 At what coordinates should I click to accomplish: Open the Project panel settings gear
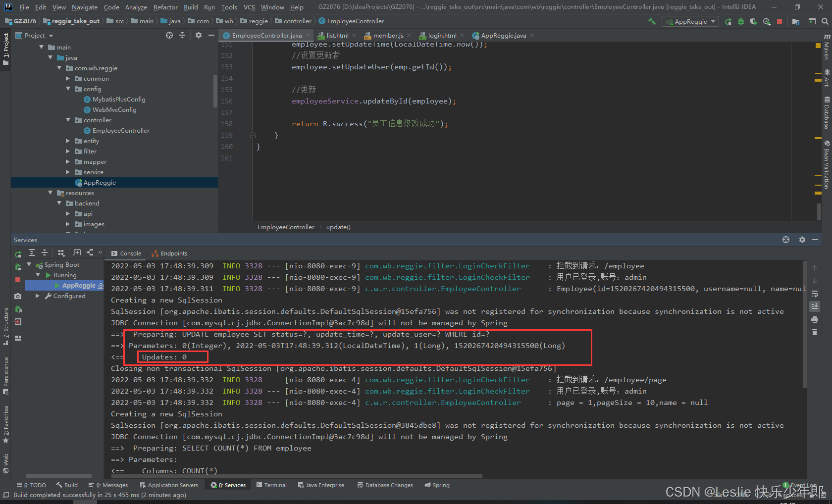pos(199,35)
